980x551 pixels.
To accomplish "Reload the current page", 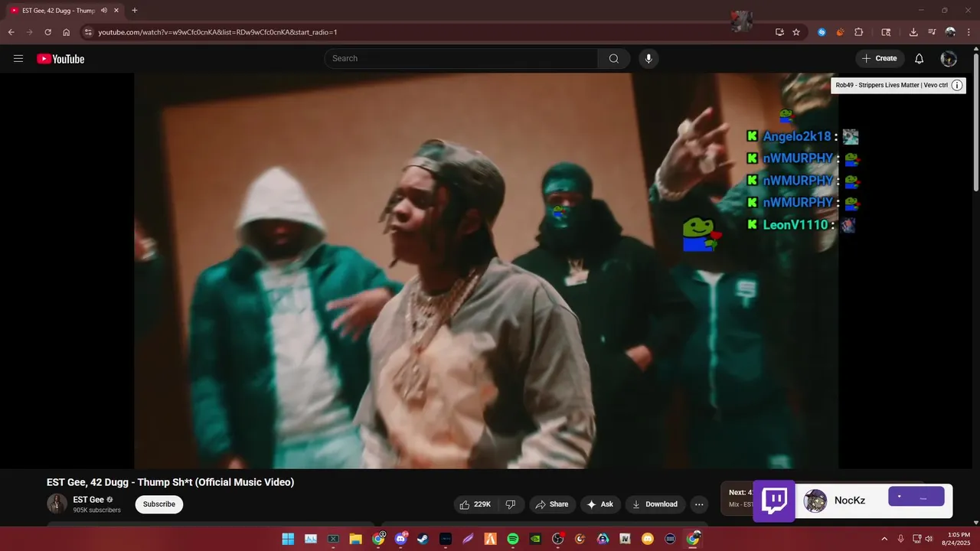I will (47, 32).
